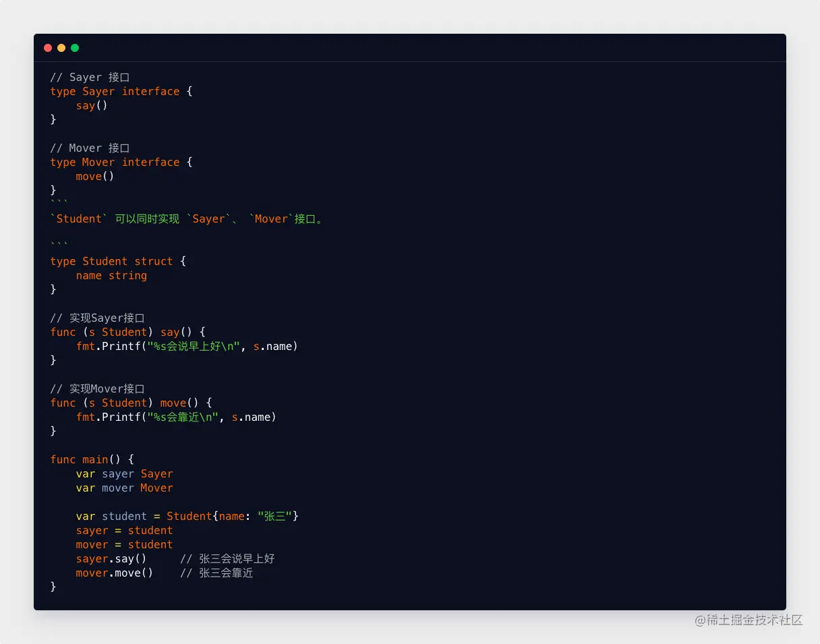Click the Printf line with "%s会说早上好\n"
This screenshot has height=644, width=820.
187,347
